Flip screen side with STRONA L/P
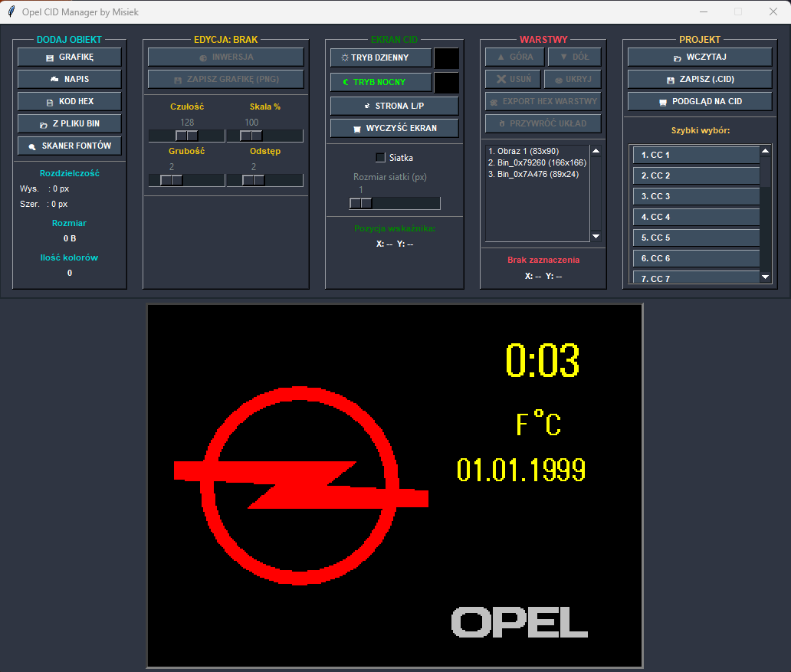Viewport: 791px width, 672px height. (395, 106)
